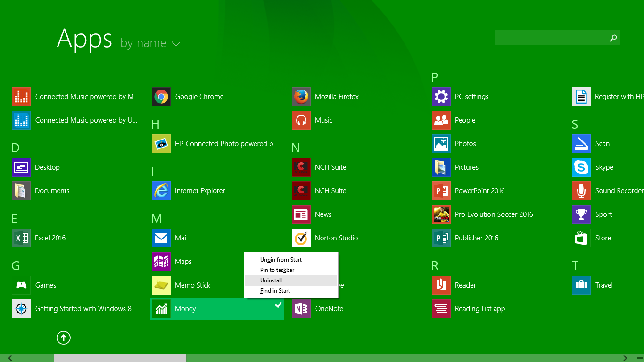The image size is (644, 362).
Task: Open the PC settings gear icon
Action: pyautogui.click(x=441, y=97)
